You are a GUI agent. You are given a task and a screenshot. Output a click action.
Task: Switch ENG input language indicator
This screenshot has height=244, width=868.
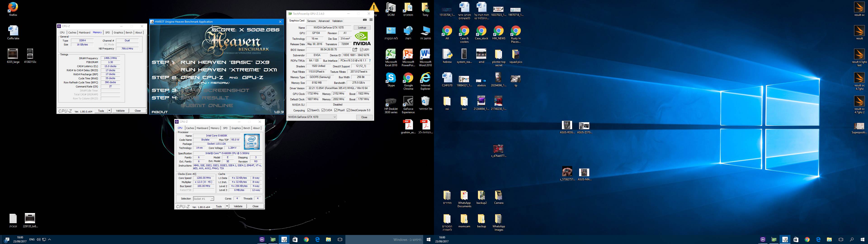point(32,239)
